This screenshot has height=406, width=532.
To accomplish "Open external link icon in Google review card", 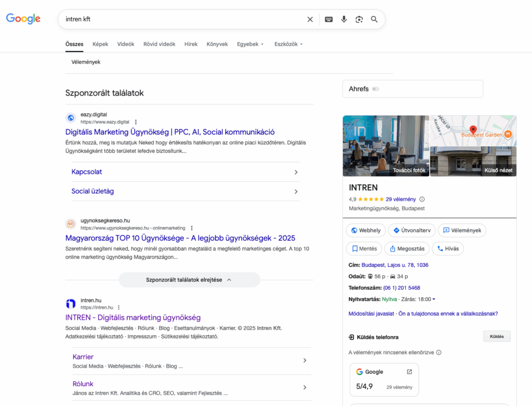I will [409, 372].
